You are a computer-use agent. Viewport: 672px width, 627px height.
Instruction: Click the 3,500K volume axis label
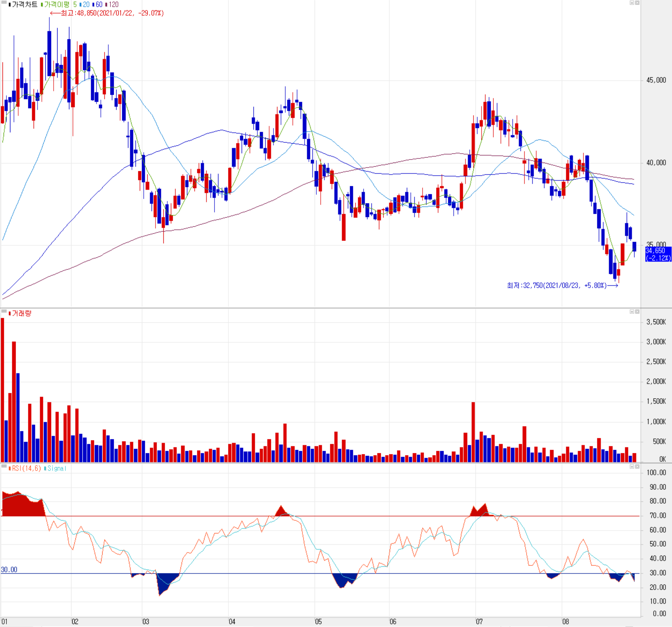tap(656, 322)
